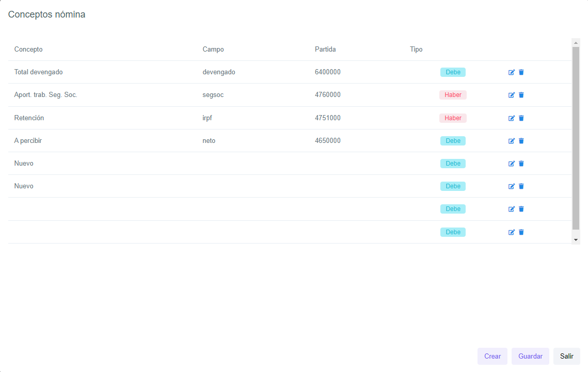
Task: Save changes with the Guardar button
Action: coord(530,356)
